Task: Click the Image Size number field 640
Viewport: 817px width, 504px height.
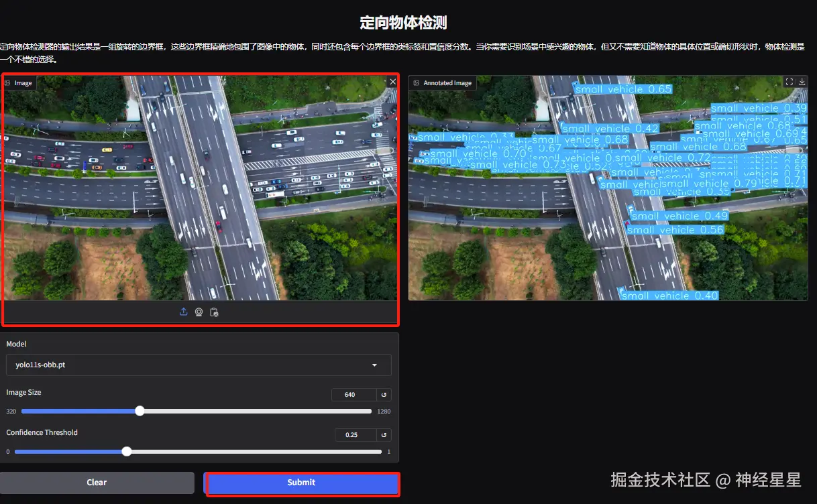Action: (x=353, y=395)
